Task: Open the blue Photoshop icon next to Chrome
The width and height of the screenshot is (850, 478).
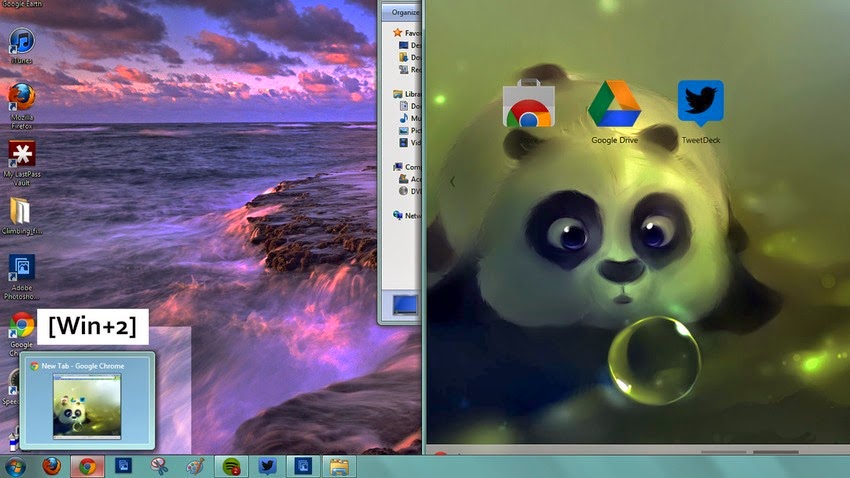Action: [123, 466]
